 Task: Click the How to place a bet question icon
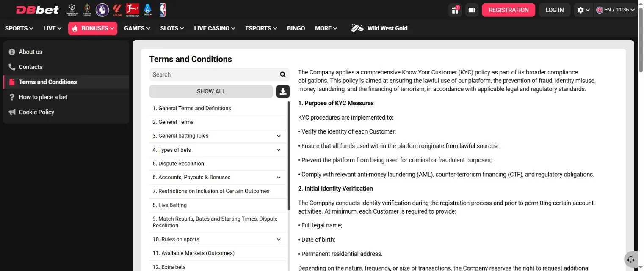[x=12, y=97]
